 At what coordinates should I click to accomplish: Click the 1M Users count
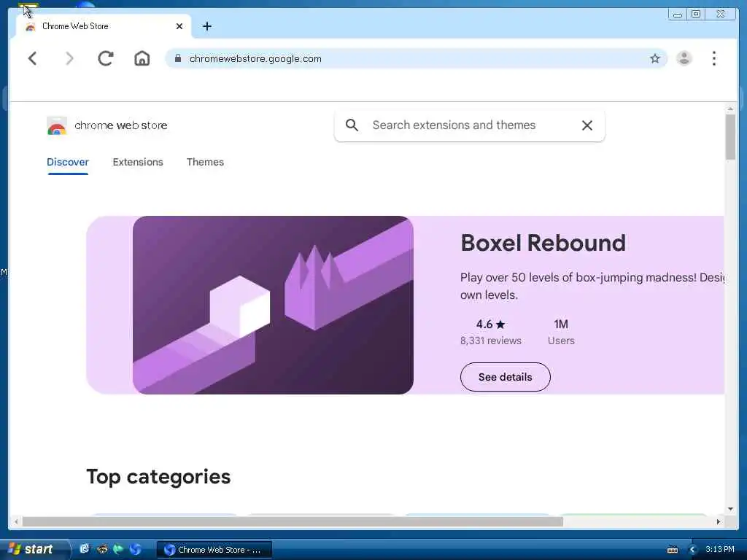tap(561, 332)
